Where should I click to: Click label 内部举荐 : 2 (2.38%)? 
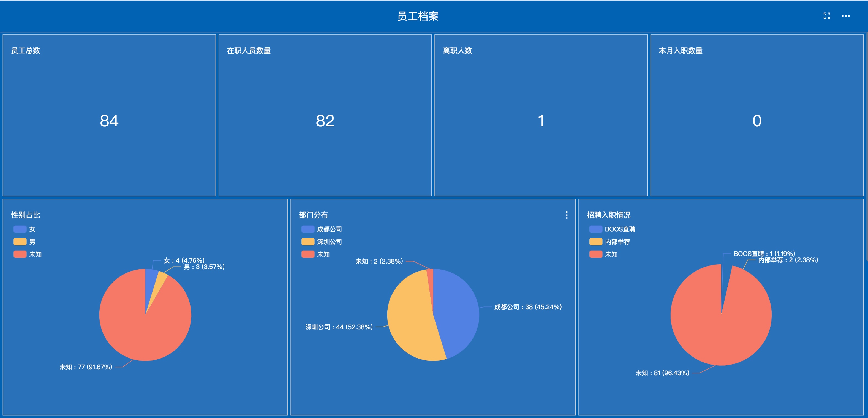(788, 260)
